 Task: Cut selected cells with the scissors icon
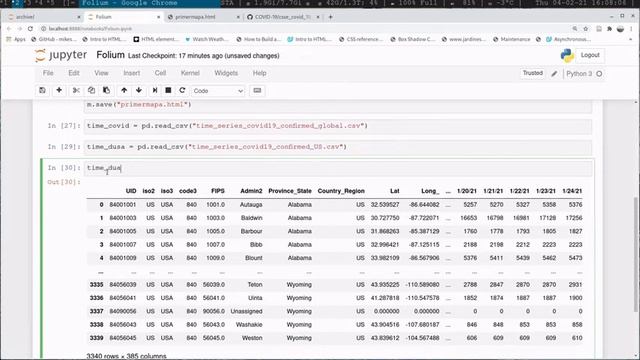76,90
